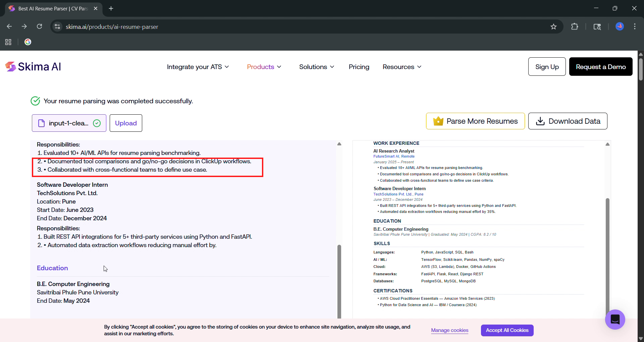
Task: Click 'SKILLS' heading in resume preview
Action: pyautogui.click(x=382, y=243)
